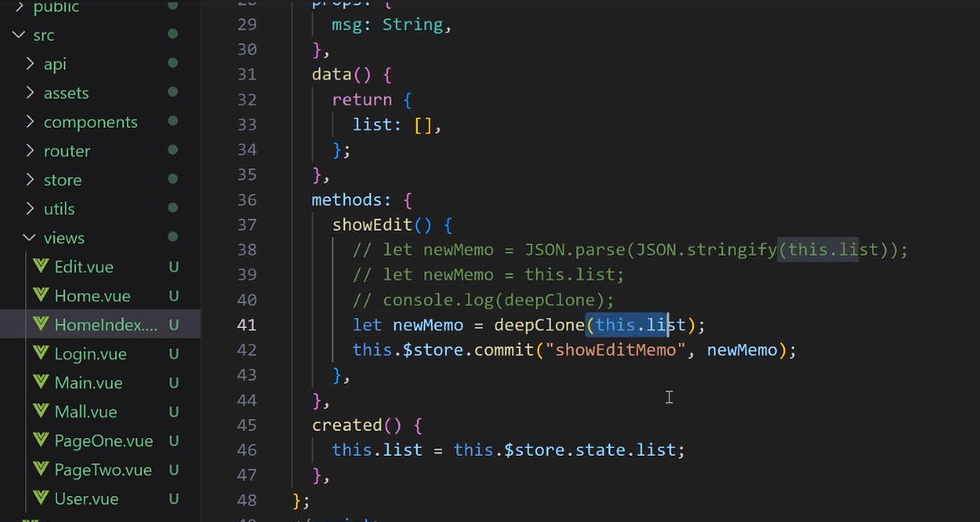The image size is (980, 522).
Task: Click the showEdit method name
Action: click(372, 225)
